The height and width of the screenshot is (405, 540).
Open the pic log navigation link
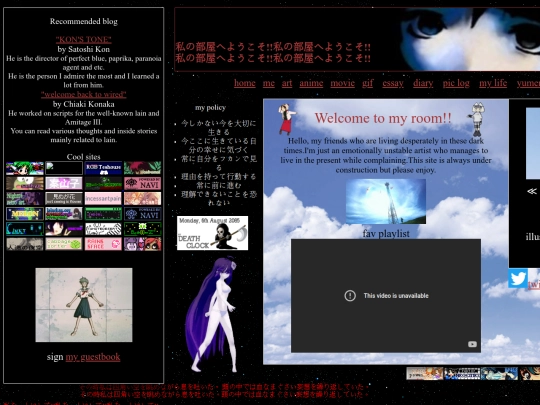click(456, 83)
